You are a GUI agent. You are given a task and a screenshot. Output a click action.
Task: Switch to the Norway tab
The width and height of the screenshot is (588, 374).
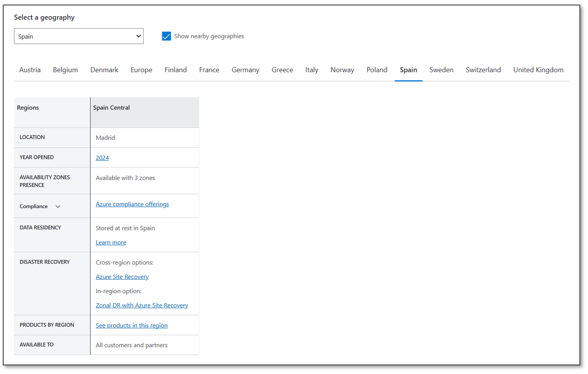(342, 70)
